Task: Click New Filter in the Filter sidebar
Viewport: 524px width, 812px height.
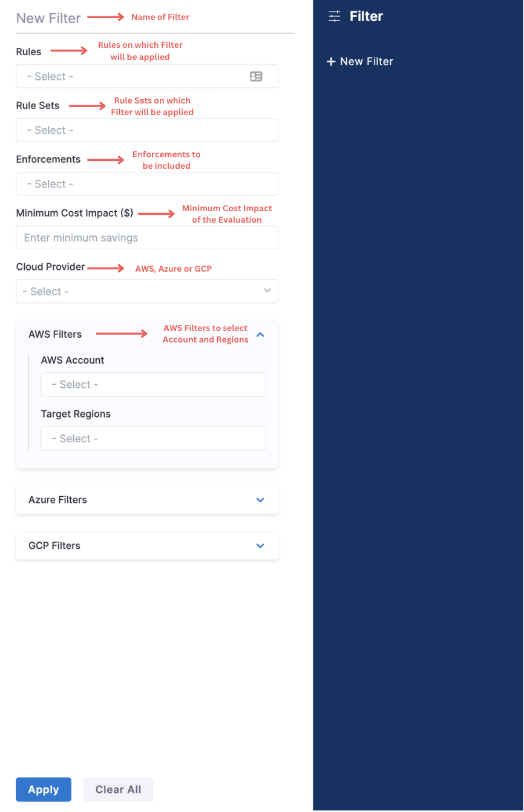Action: coord(366,62)
